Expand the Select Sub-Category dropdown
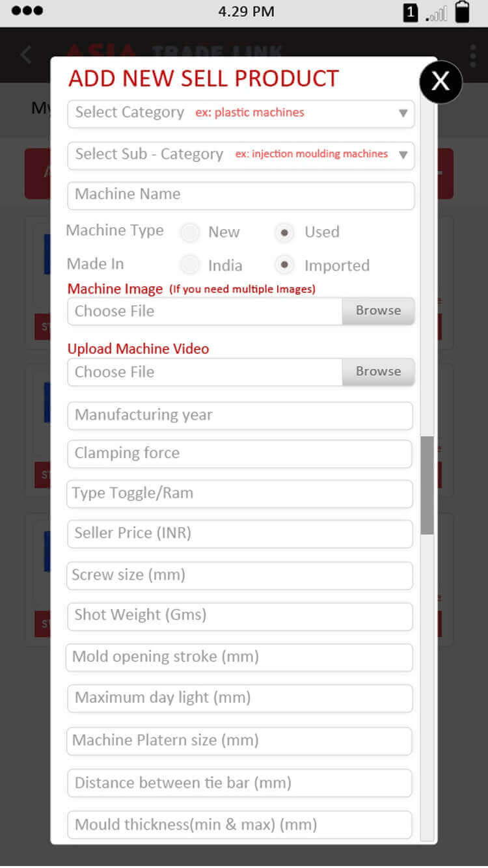The width and height of the screenshot is (488, 868). 241,155
